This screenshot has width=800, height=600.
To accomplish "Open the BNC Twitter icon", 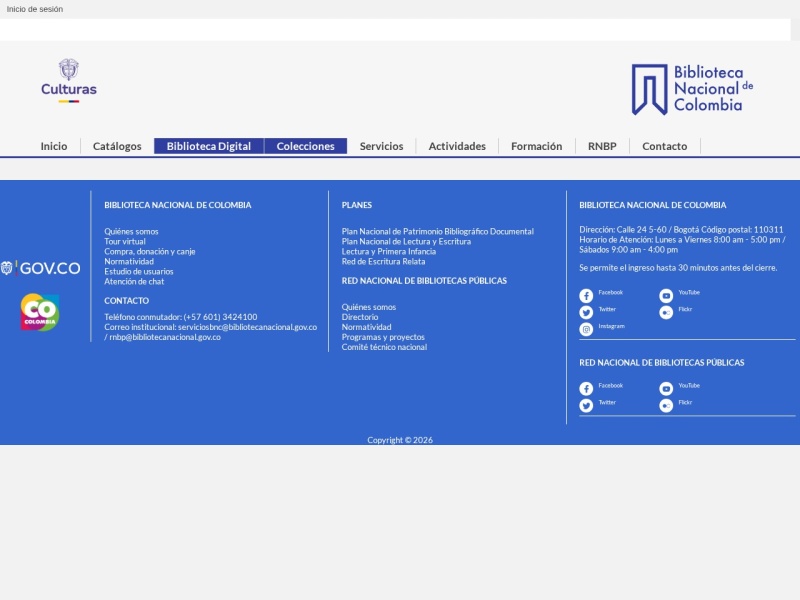I will [586, 312].
